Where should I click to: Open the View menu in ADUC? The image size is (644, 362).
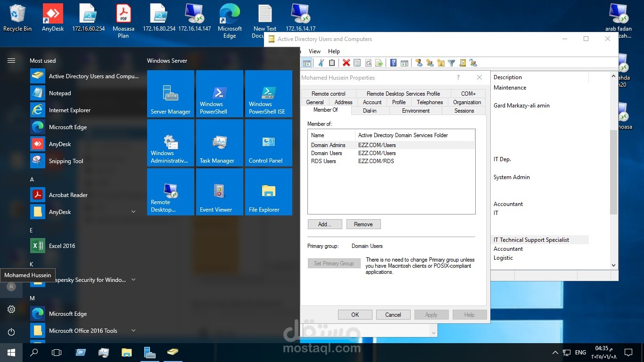point(314,51)
